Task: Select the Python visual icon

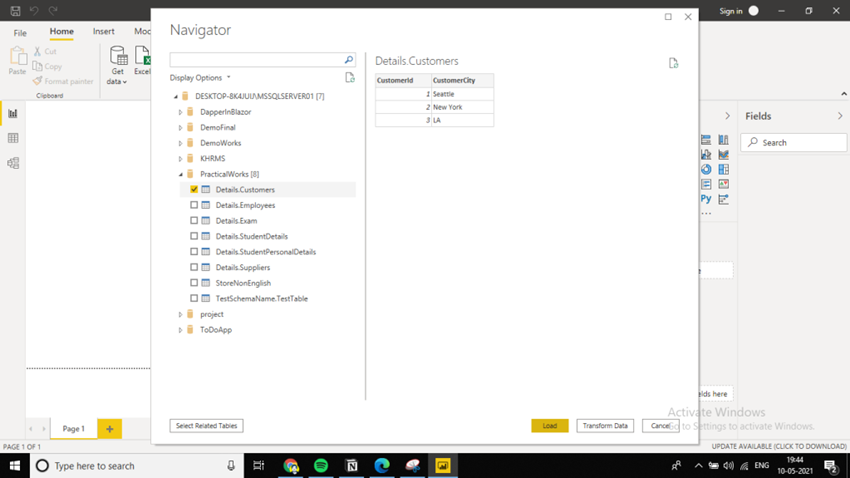Action: [706, 199]
